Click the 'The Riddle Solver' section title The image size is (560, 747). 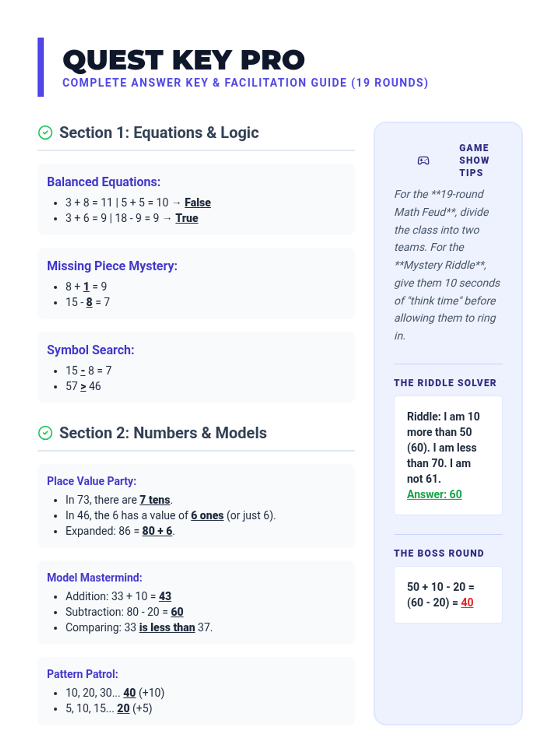click(445, 383)
